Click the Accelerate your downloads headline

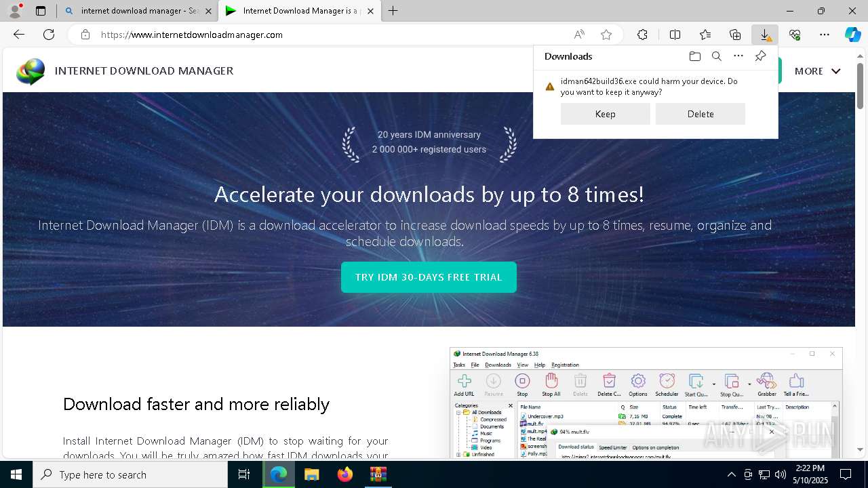click(x=429, y=195)
